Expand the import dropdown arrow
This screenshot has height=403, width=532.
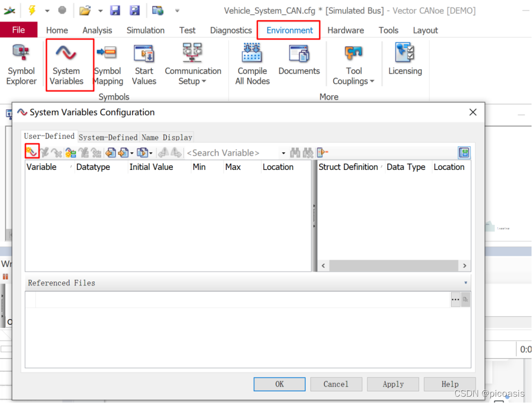click(132, 153)
